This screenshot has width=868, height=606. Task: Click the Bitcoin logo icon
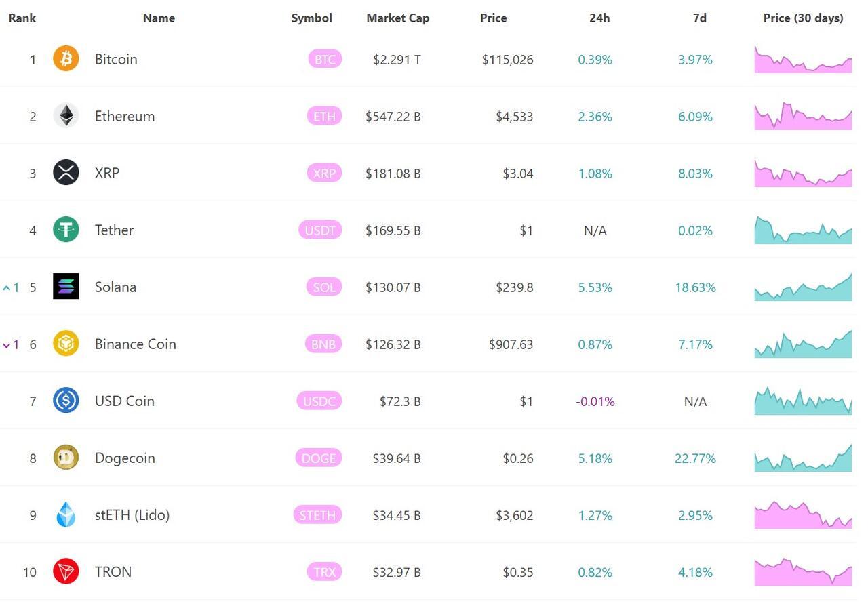pos(66,59)
